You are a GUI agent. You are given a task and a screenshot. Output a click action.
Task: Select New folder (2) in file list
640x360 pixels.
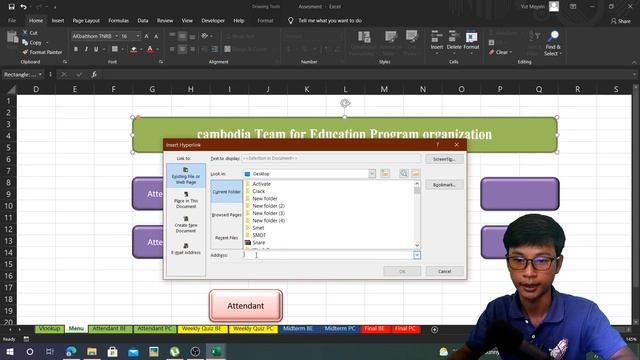point(268,206)
